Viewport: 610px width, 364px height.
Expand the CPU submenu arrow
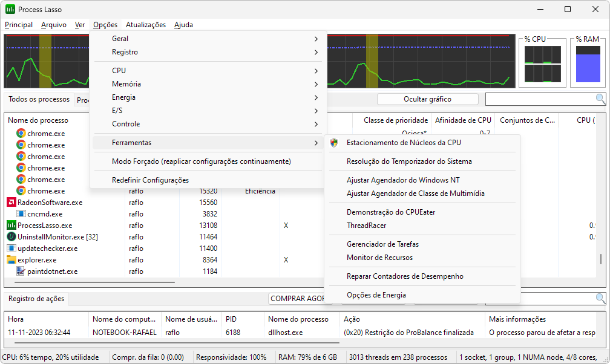pyautogui.click(x=316, y=71)
